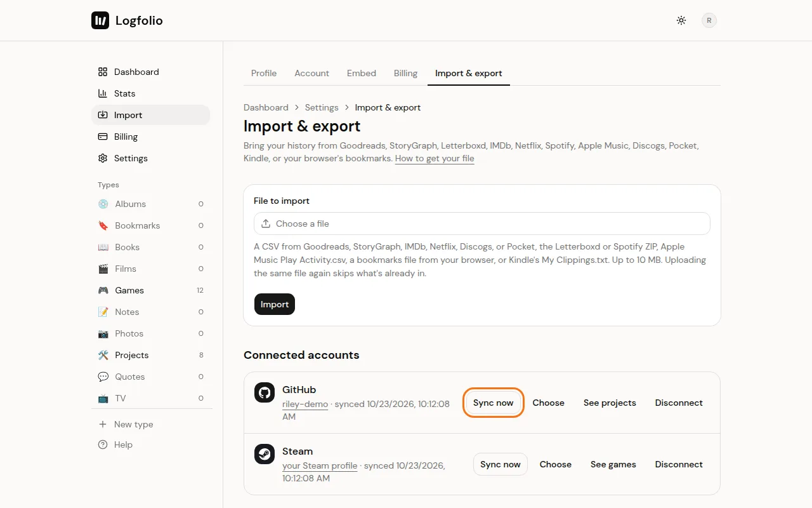Screen dimensions: 812x508
Task: Click the TV icon in sidebar
Action: pos(103,398)
